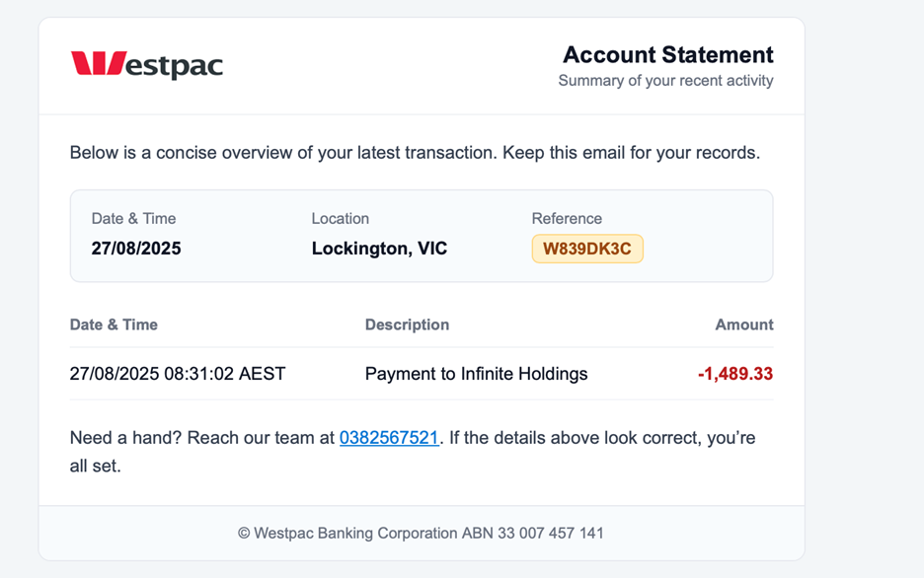
Task: Select the red amount -1,489.33
Action: [733, 374]
